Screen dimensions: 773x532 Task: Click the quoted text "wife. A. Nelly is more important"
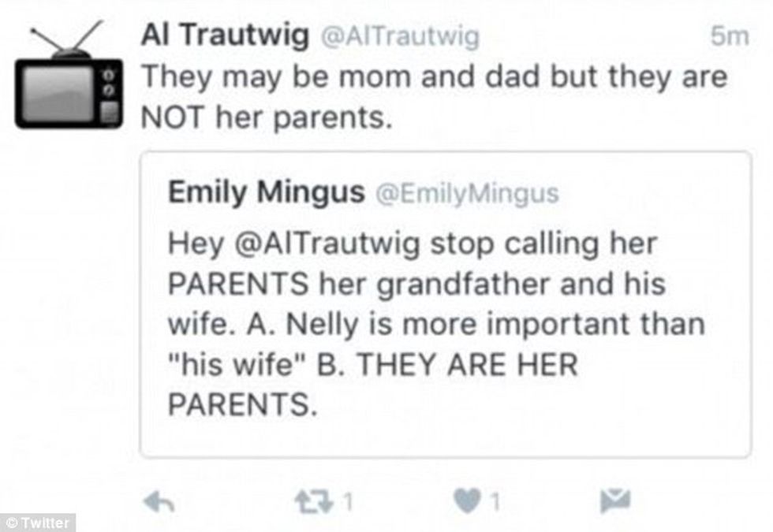(436, 325)
